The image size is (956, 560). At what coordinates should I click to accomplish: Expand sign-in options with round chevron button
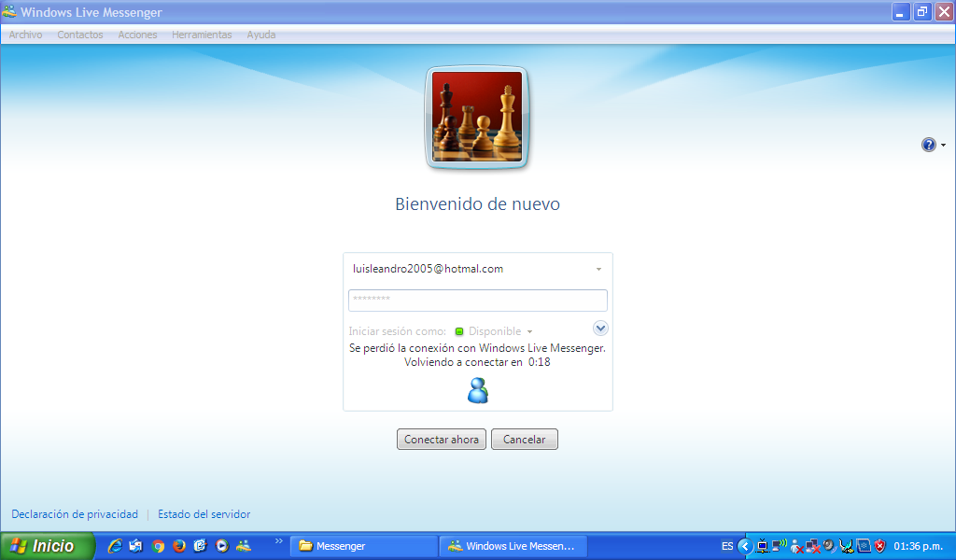[x=600, y=329]
